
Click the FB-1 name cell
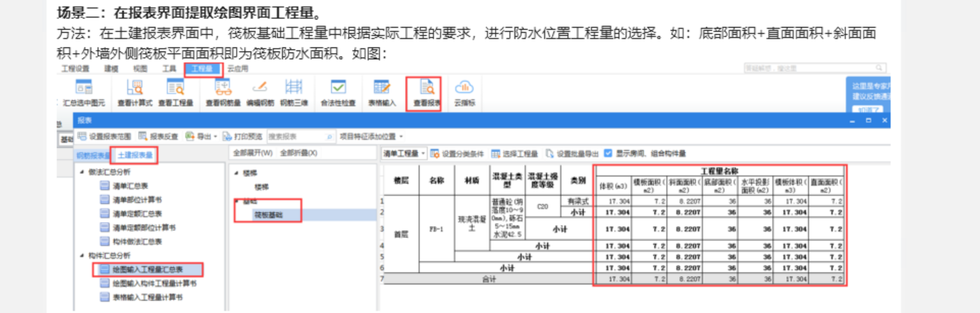pyautogui.click(x=436, y=229)
